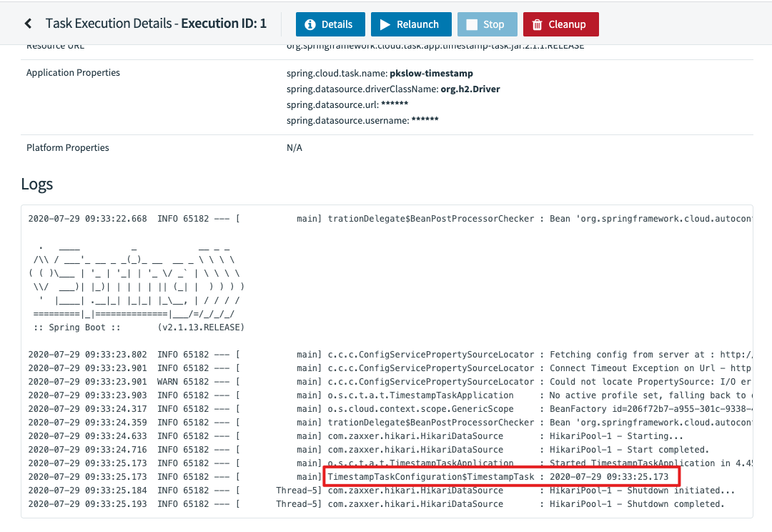Select the 09:33:22.668 first log line
The height and width of the screenshot is (532, 772).
tap(390, 219)
